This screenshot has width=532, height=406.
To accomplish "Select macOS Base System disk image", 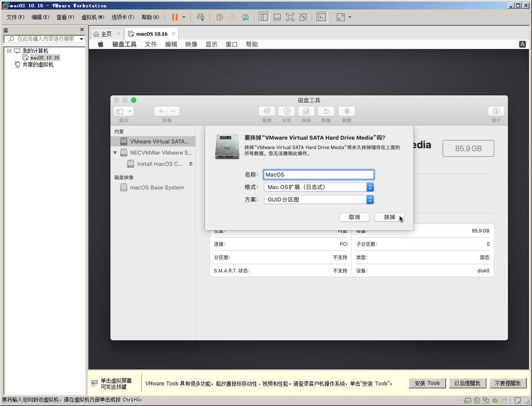I will tap(153, 187).
